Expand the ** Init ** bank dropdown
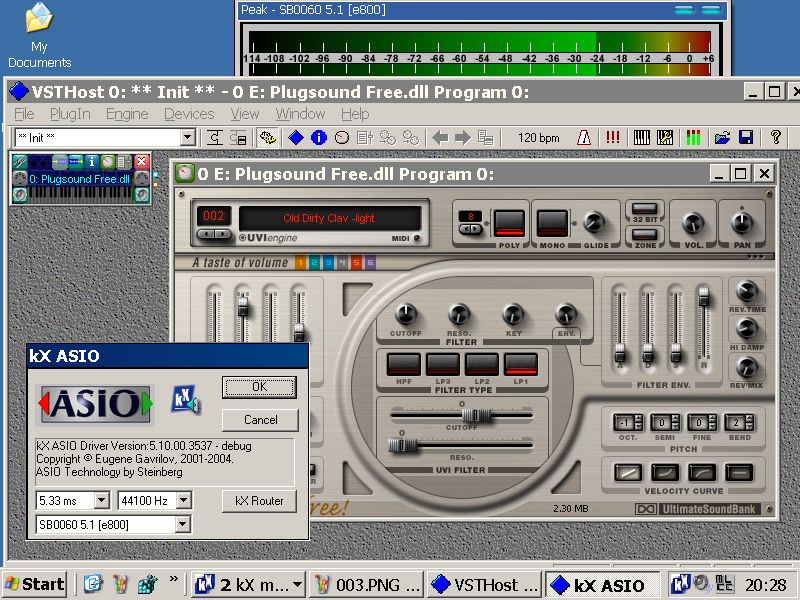This screenshot has height=600, width=800. click(187, 137)
